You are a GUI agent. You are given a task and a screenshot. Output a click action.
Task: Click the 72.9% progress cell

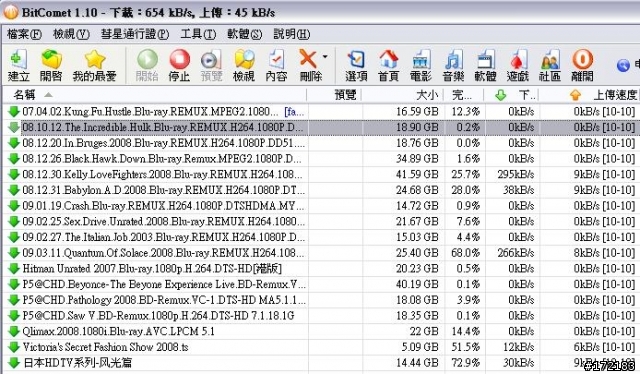(465, 363)
